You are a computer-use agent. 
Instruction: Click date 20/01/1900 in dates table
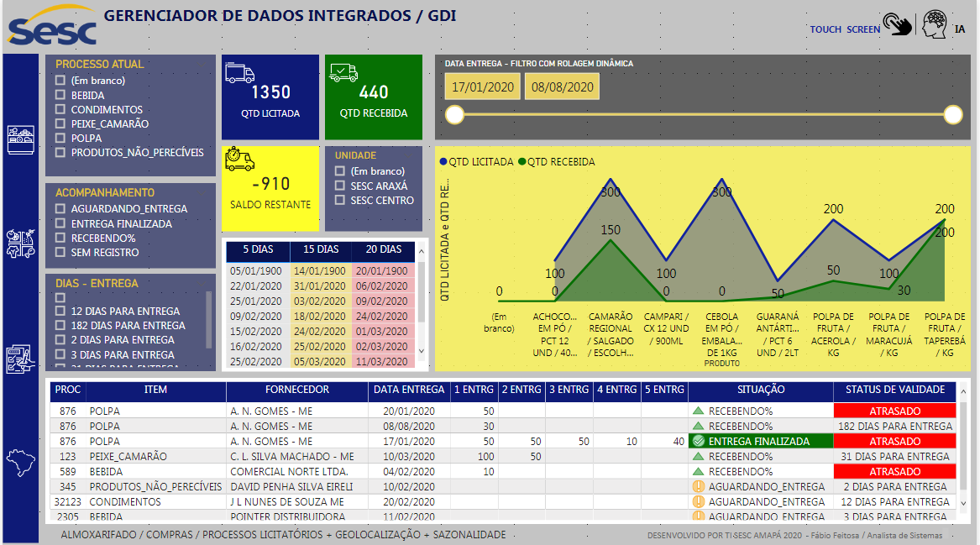pos(382,271)
